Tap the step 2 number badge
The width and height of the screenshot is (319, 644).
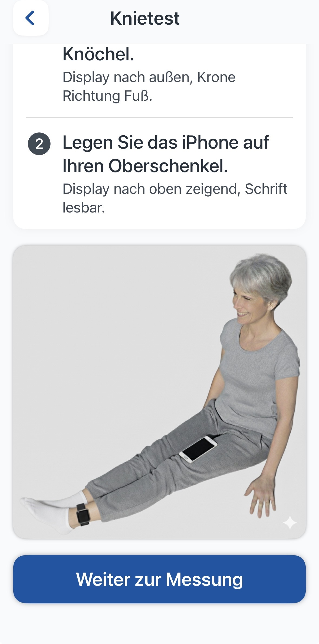(39, 144)
